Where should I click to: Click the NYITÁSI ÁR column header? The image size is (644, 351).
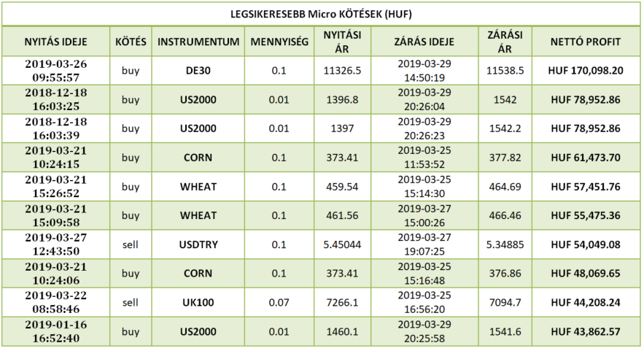(342, 42)
